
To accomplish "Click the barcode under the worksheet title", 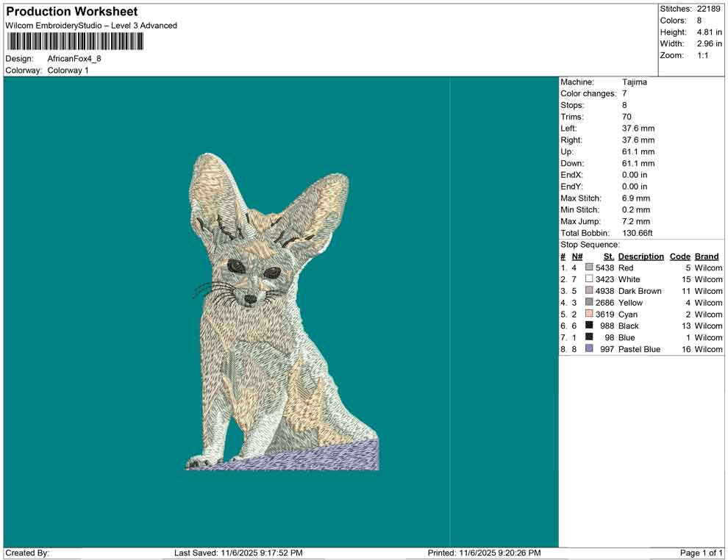I will 74,41.
